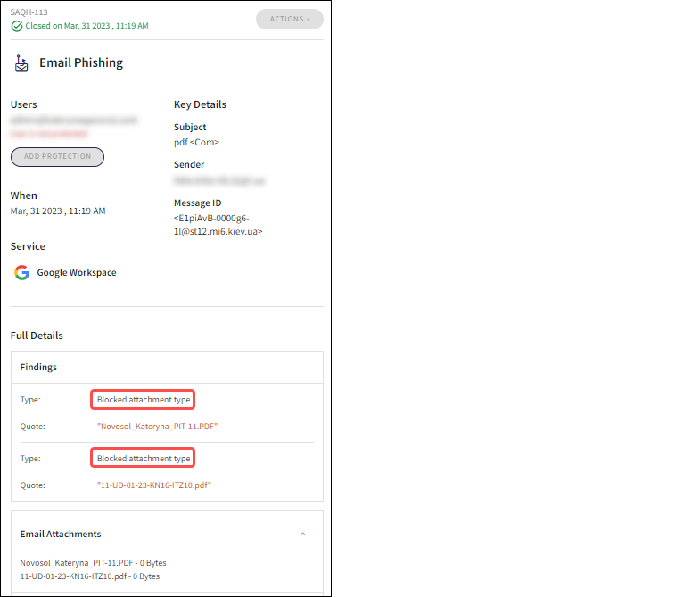
Task: Click the Google Workspace logo icon
Action: tap(21, 272)
